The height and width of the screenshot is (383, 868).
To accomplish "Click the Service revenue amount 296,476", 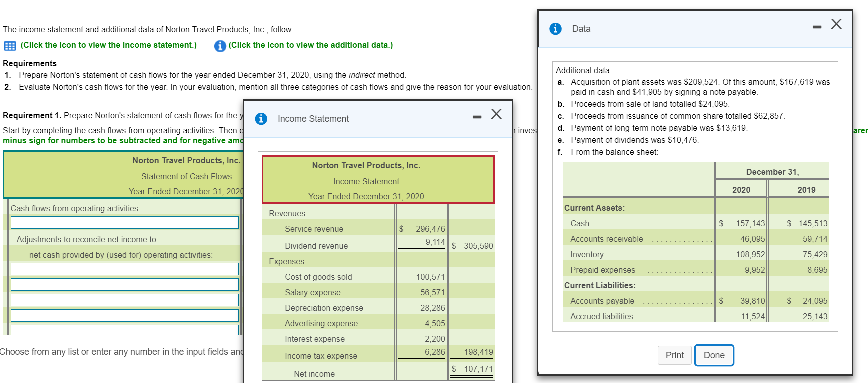I will 430,229.
